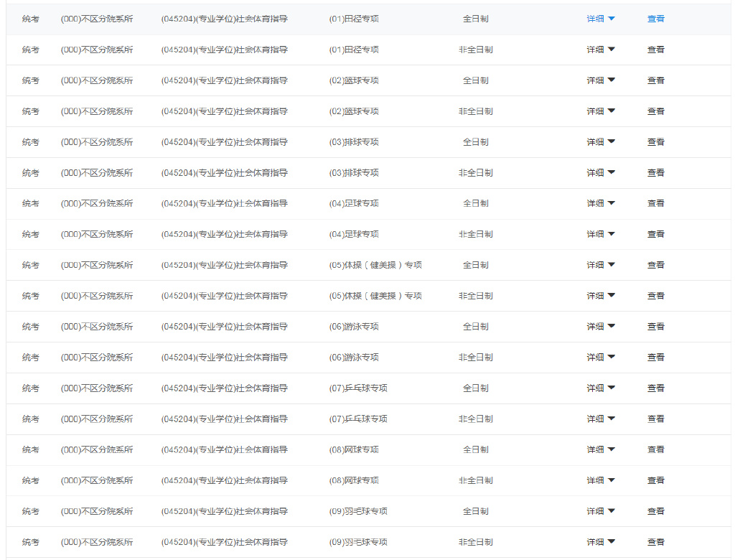The width and height of the screenshot is (735, 560).
Task: Open 查看 link for 非全日制 (09)羽毛球专项
Action: pyautogui.click(x=656, y=542)
